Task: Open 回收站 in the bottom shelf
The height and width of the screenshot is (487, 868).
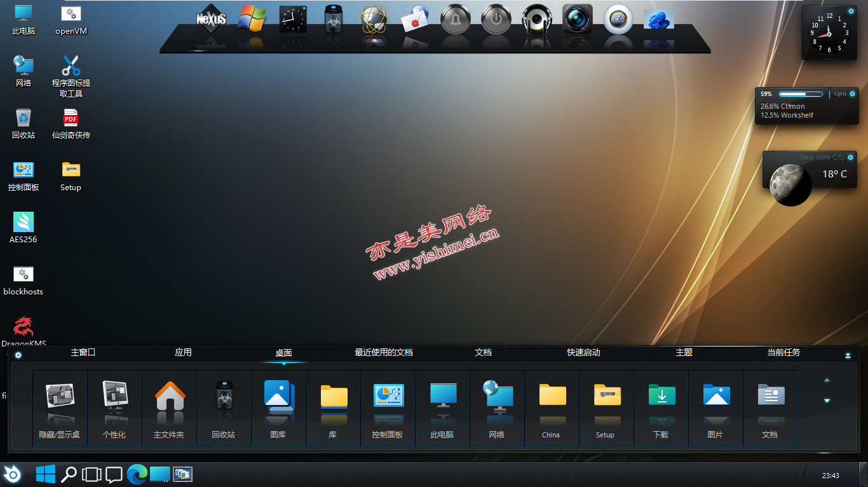Action: pos(224,408)
